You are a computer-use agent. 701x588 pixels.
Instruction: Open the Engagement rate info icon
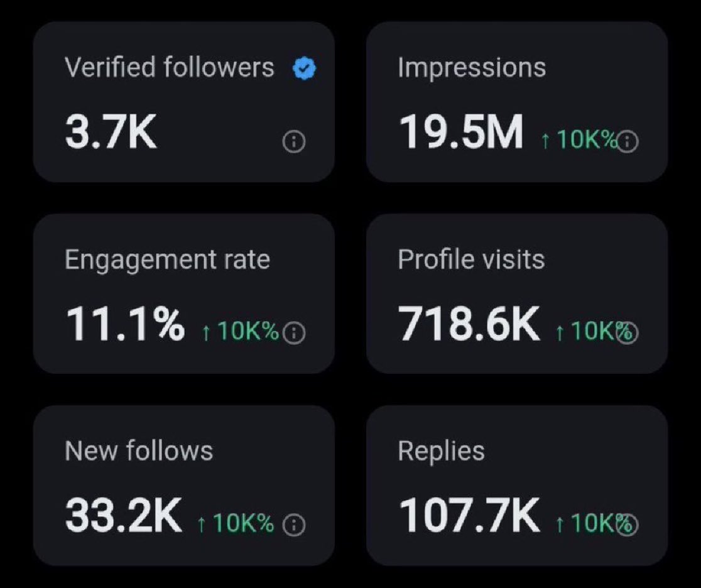[294, 333]
